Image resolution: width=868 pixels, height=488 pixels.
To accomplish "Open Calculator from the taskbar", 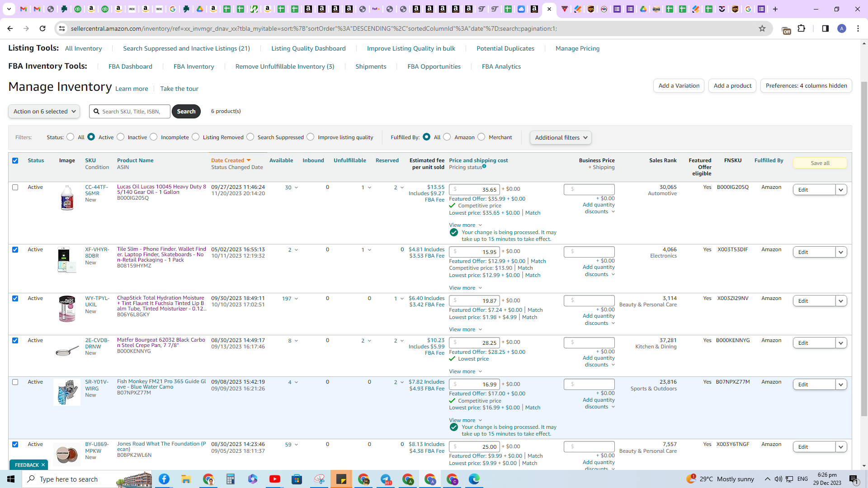I will pyautogui.click(x=230, y=479).
